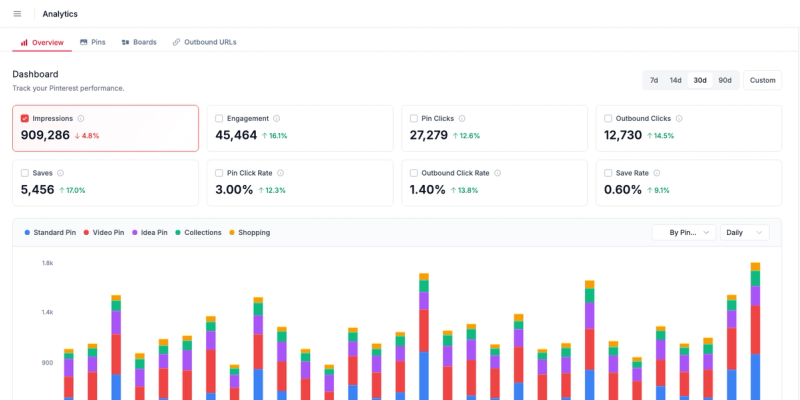The image size is (800, 400).
Task: Select the 14d date range
Action: click(x=676, y=80)
